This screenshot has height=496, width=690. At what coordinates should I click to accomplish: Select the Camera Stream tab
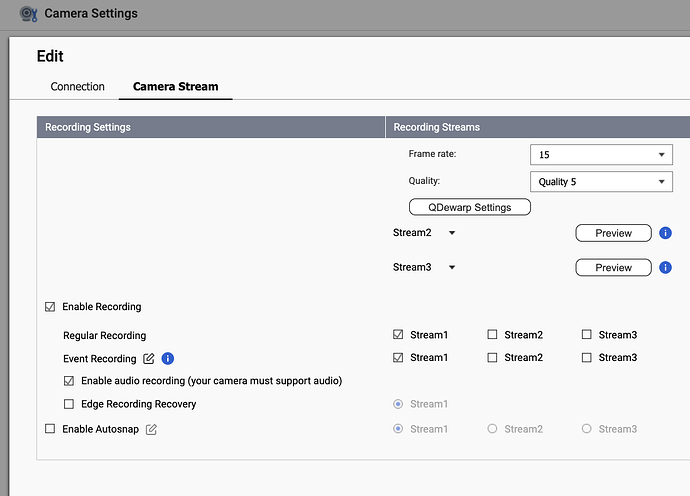coord(175,87)
